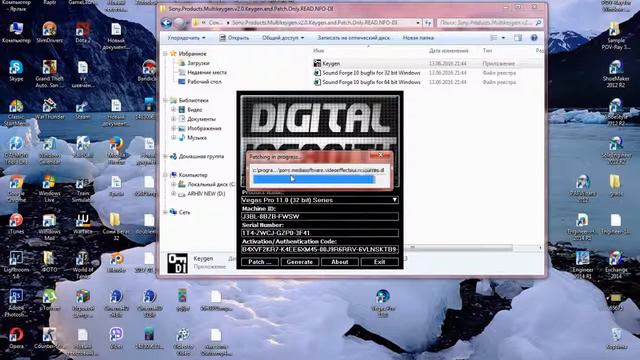This screenshot has height=360, width=640.
Task: Open the Упорядочить dropdown in Explorer toolbar
Action: (187, 38)
